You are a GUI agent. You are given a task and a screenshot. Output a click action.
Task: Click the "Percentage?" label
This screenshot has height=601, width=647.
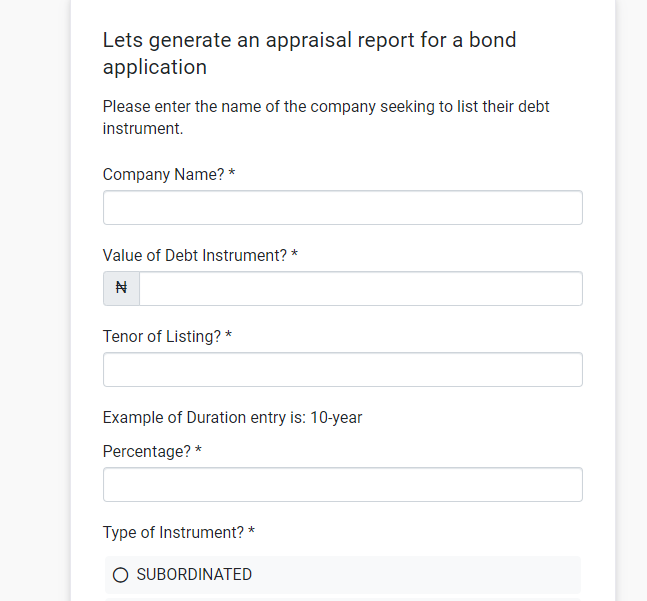click(147, 451)
